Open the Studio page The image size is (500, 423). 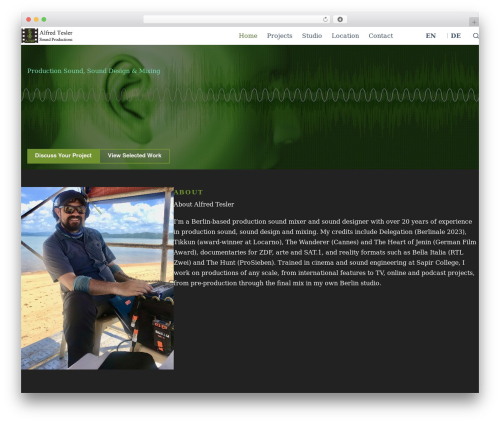pyautogui.click(x=312, y=36)
